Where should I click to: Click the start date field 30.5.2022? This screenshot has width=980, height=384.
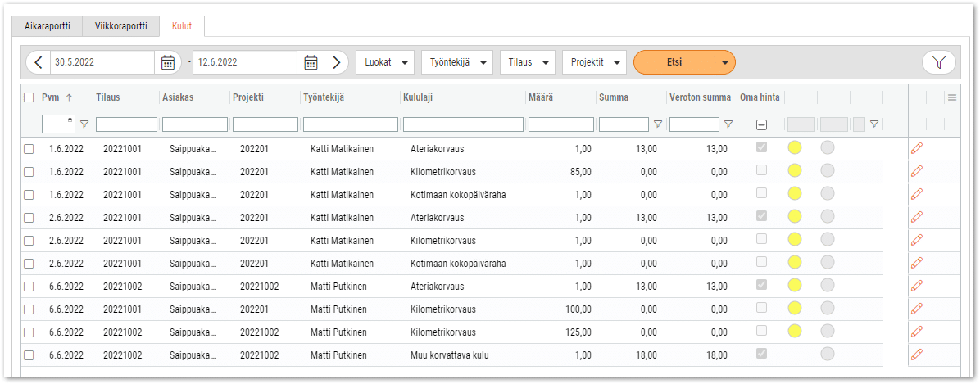click(102, 62)
